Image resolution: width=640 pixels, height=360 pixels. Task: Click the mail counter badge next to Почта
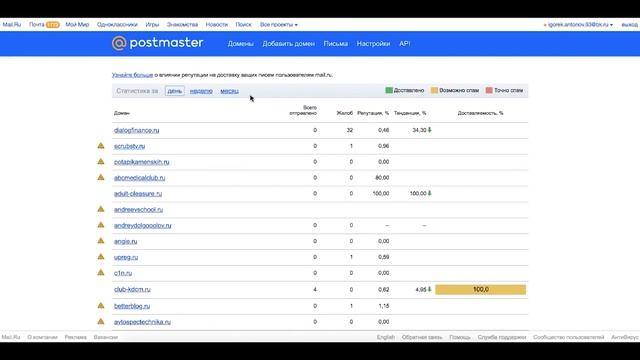53,24
